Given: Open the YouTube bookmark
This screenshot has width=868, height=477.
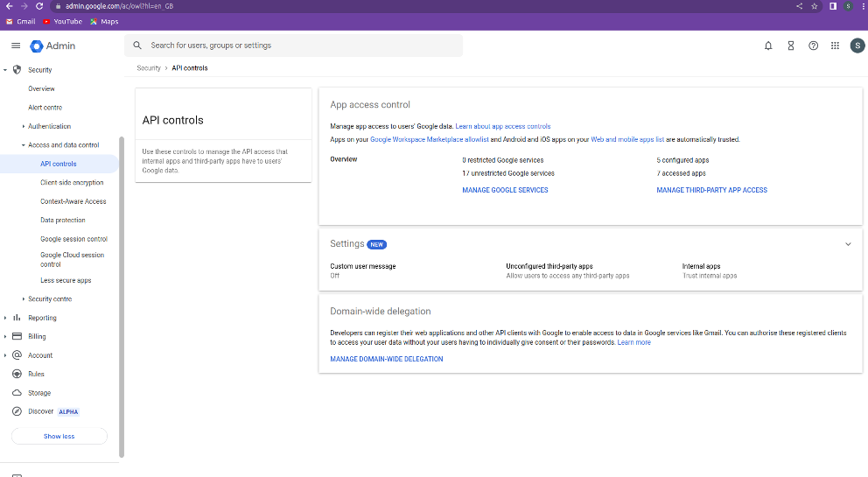Looking at the screenshot, I should click(x=62, y=22).
